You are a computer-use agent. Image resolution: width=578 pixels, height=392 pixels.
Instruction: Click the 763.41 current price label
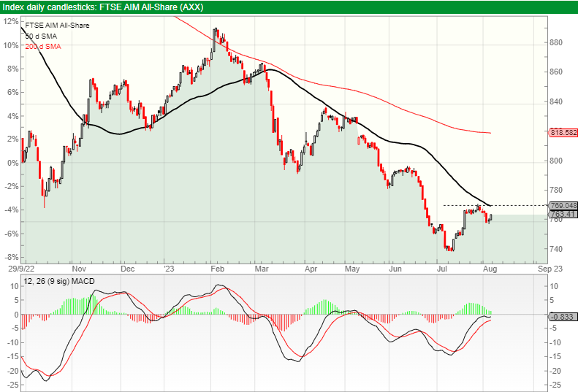[563, 214]
